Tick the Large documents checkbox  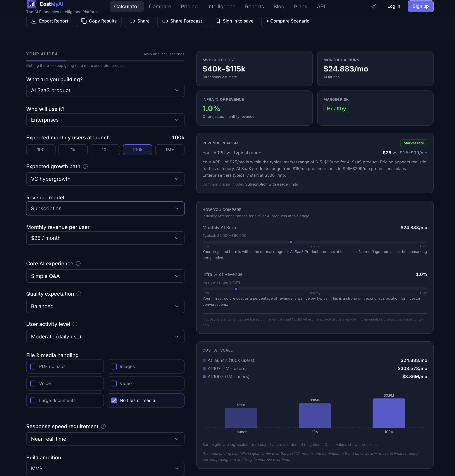tap(33, 400)
